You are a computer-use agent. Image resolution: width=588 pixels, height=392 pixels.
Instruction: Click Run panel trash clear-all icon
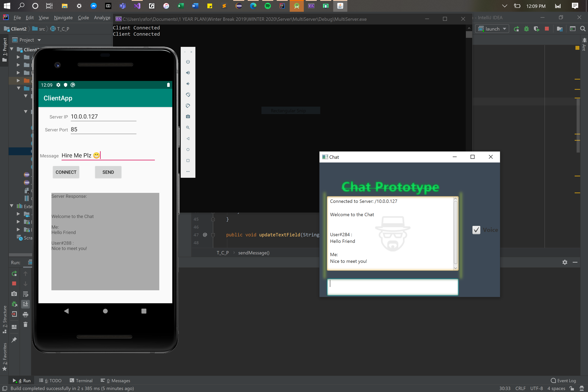pos(25,325)
